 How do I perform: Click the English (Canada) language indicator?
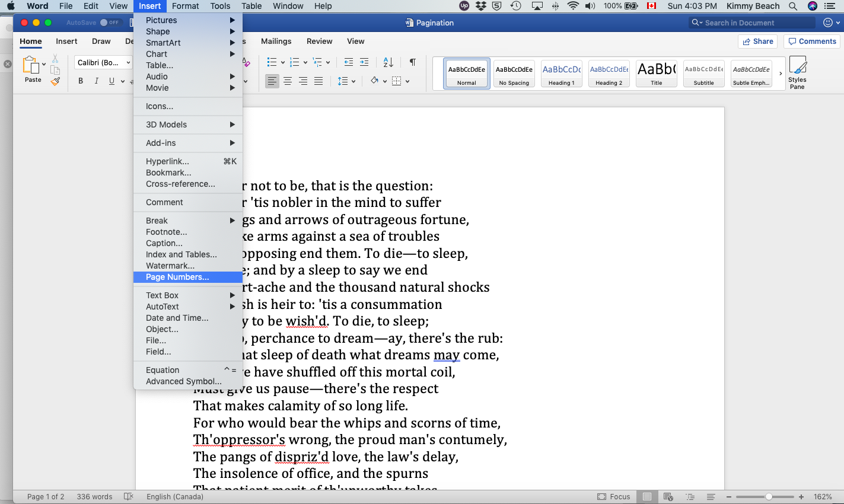pyautogui.click(x=175, y=497)
